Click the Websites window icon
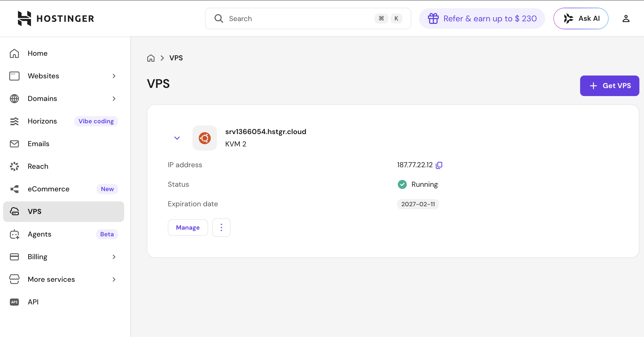Image resolution: width=644 pixels, height=337 pixels. point(14,76)
